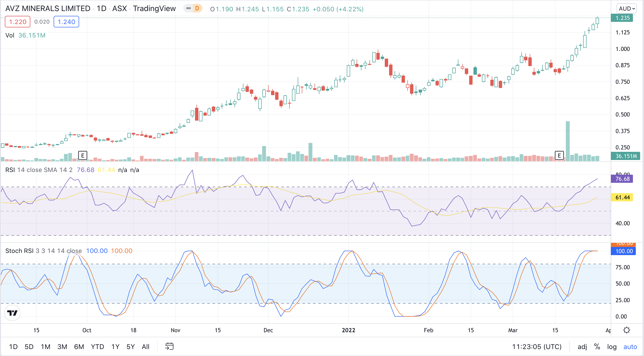Click the RSI 14 close indicator legend
Image resolution: width=644 pixels, height=356 pixels.
click(x=39, y=170)
